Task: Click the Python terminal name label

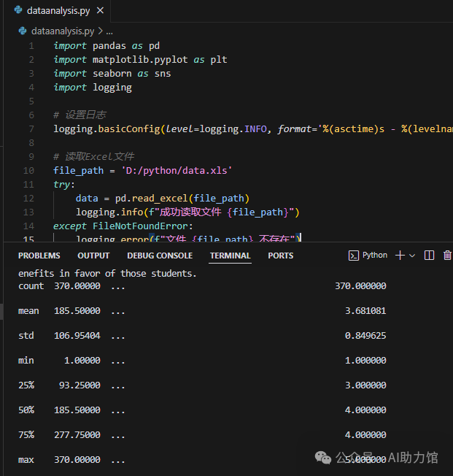Action: 375,256
